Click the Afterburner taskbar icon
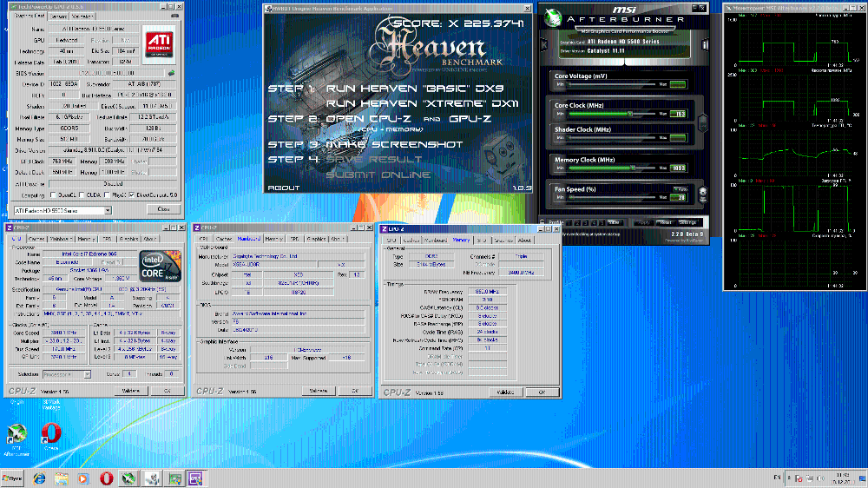This screenshot has width=868, height=488. pyautogui.click(x=128, y=478)
